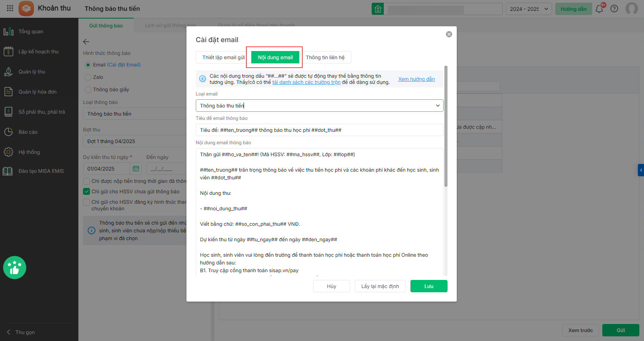Click the school home icon
This screenshot has width=644, height=341.
[378, 9]
